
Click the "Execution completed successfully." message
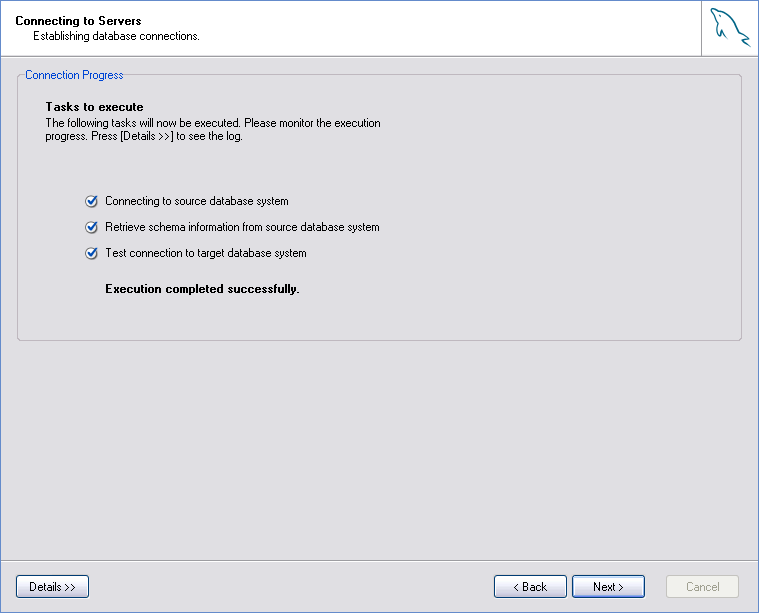tap(202, 289)
